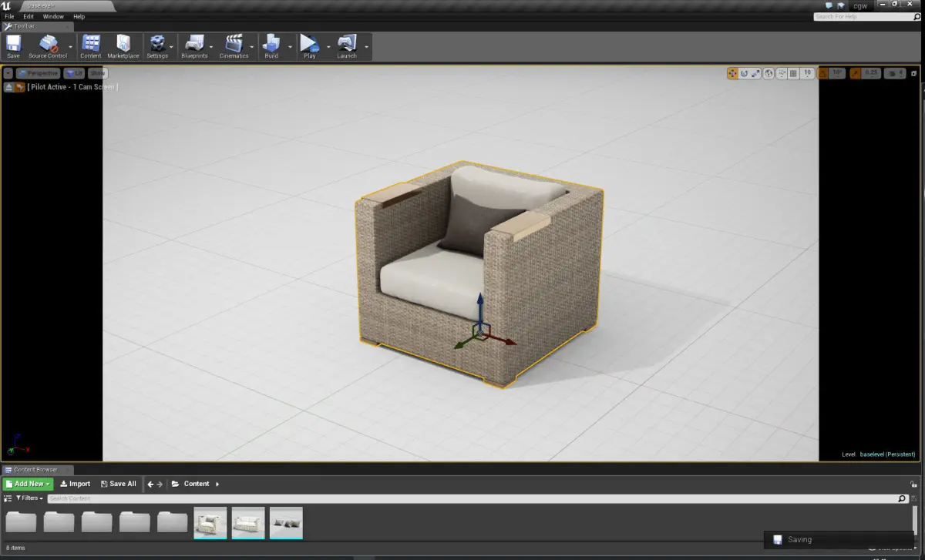Screen dimensions: 925x560
Task: Open the Cinematics toolbar icon
Action: [234, 45]
